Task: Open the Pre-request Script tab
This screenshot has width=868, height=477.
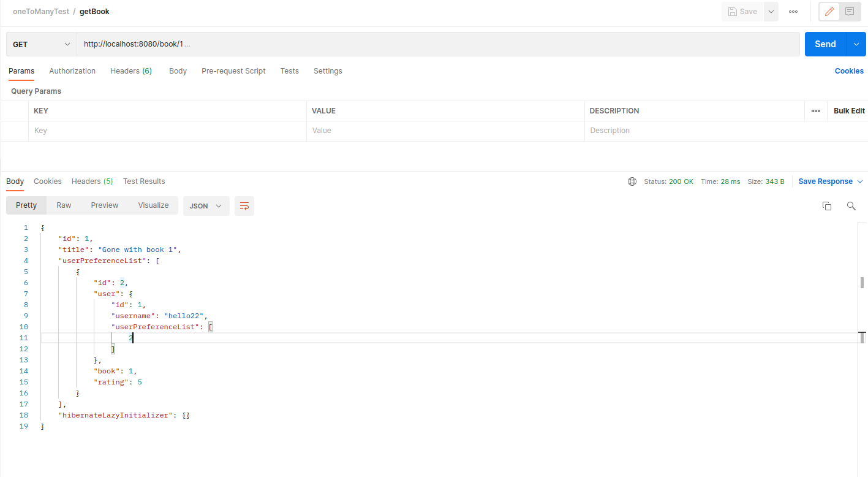Action: point(233,71)
